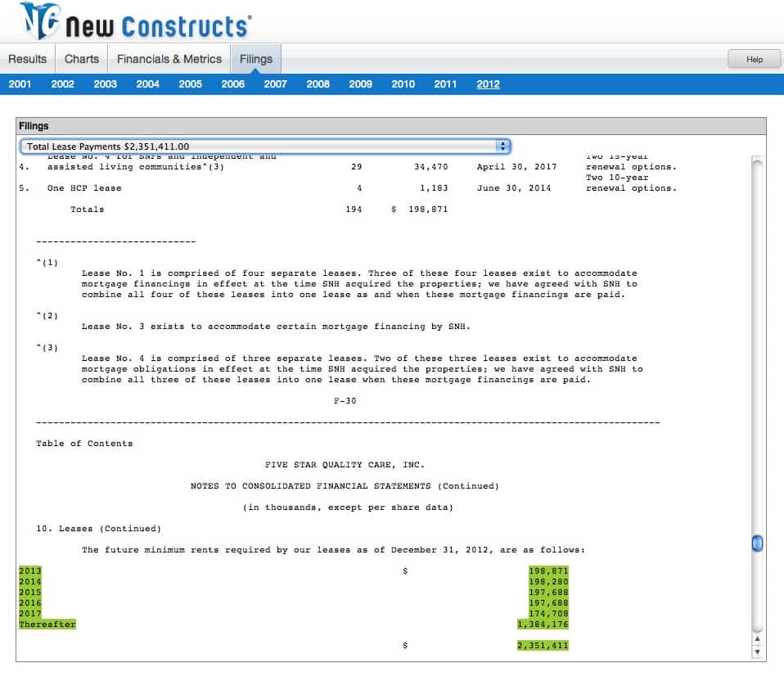Switch to the Charts tab

[x=82, y=59]
